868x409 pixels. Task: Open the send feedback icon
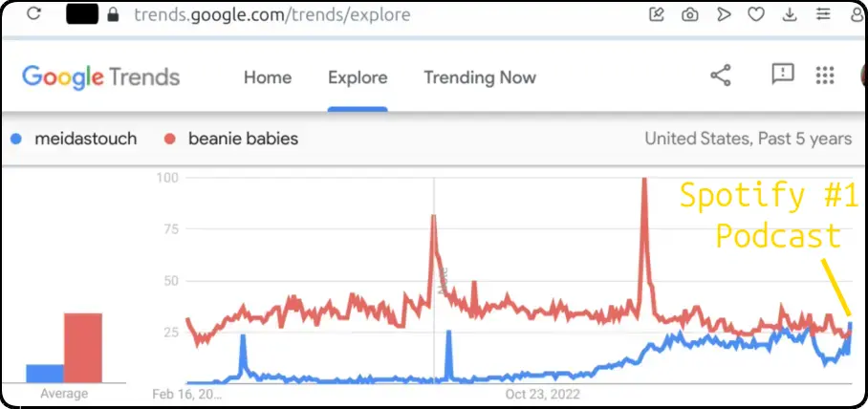[783, 75]
